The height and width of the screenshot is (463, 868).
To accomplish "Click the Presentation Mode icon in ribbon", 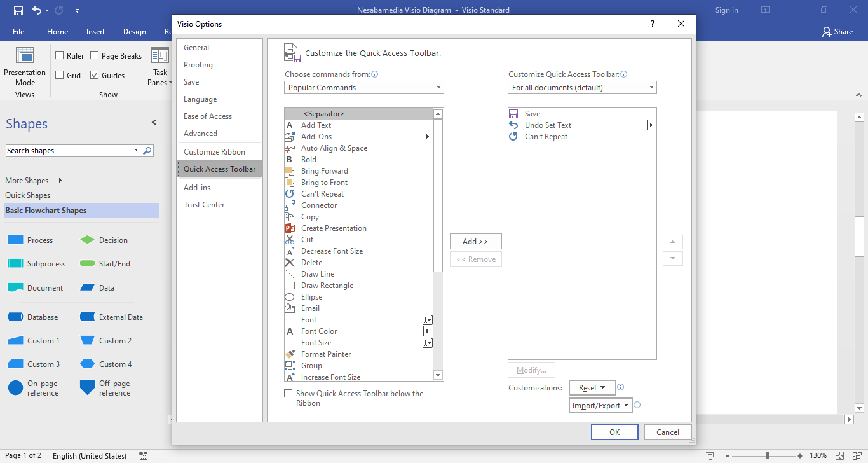I will pyautogui.click(x=25, y=56).
